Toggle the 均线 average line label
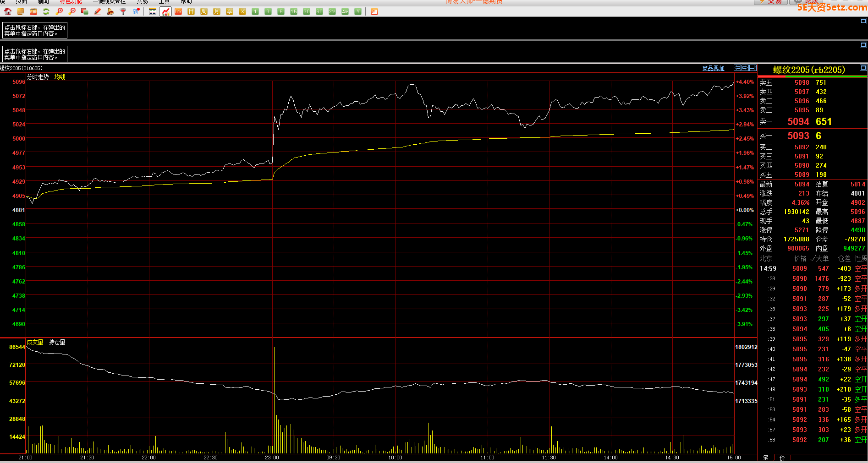This screenshot has width=868, height=463. [60, 77]
